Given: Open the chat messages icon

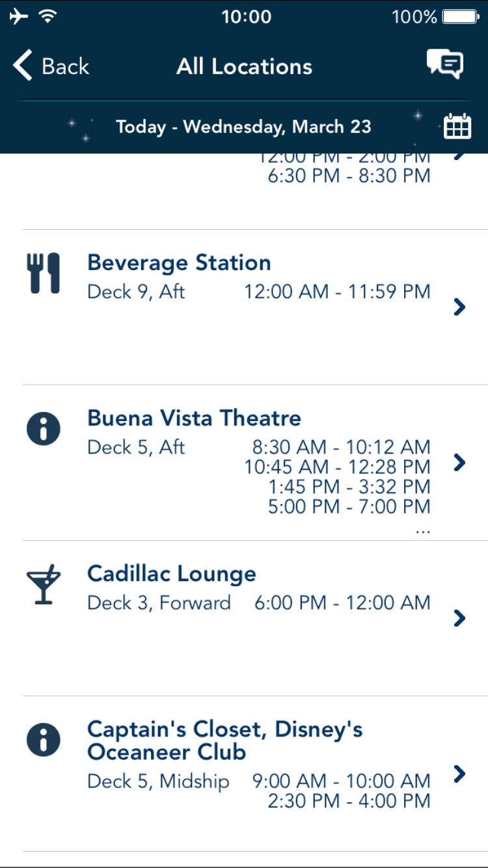Looking at the screenshot, I should tap(445, 65).
